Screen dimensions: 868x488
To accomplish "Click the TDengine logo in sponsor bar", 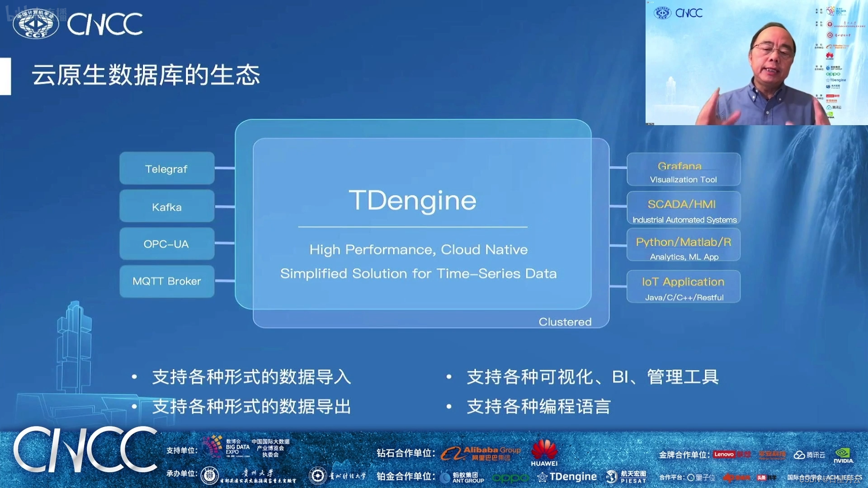I will tap(567, 477).
